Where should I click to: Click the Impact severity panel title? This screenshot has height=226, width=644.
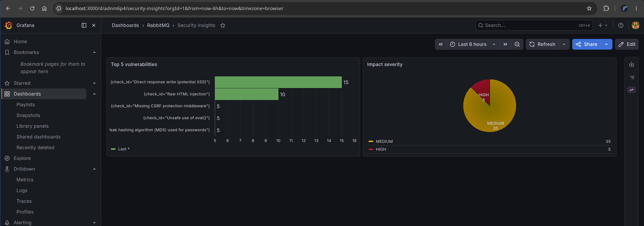point(384,64)
